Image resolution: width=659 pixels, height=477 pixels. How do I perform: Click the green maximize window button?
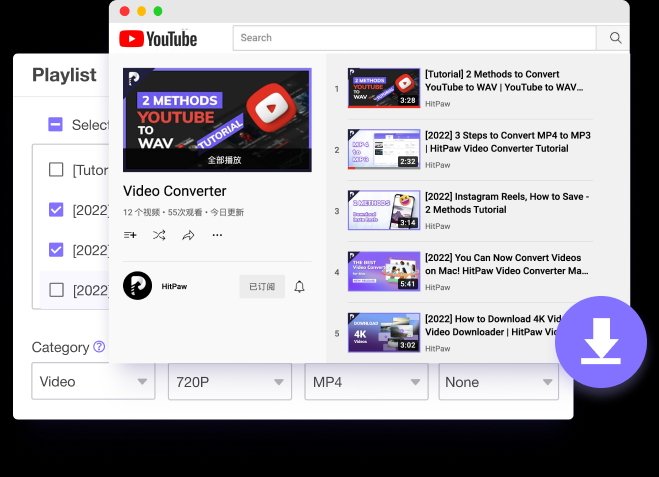point(158,11)
